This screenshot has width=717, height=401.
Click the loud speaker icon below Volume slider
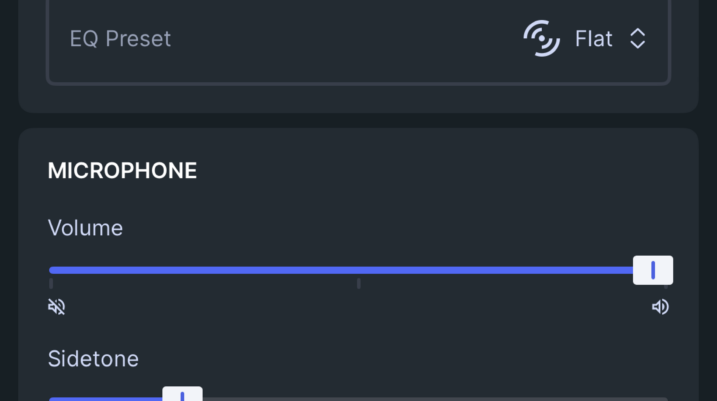[660, 306]
